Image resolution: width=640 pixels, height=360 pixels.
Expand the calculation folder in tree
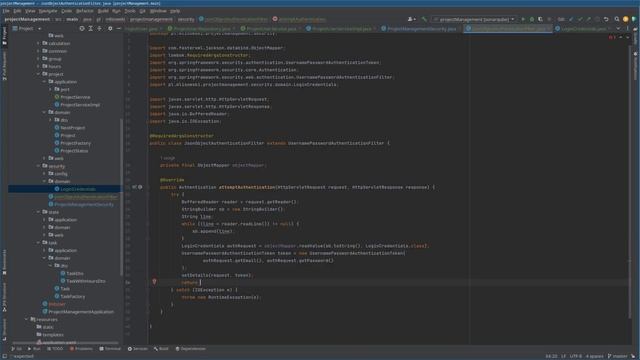(38, 43)
